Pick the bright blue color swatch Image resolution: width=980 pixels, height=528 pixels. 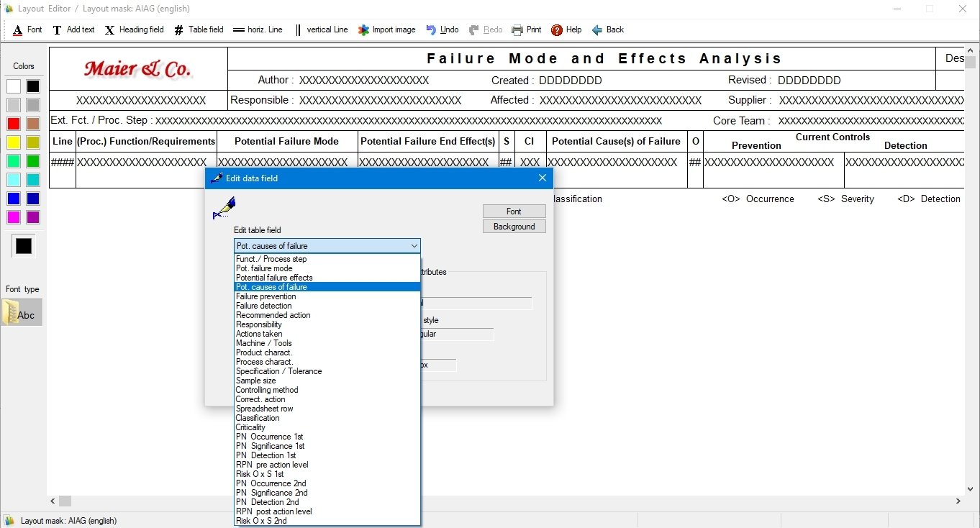point(14,199)
